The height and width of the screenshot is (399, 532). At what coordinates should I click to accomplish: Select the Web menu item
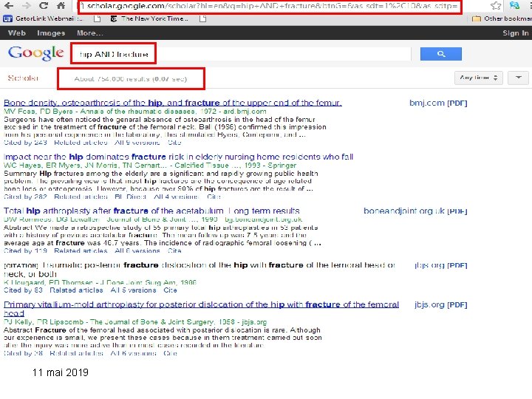click(x=16, y=33)
